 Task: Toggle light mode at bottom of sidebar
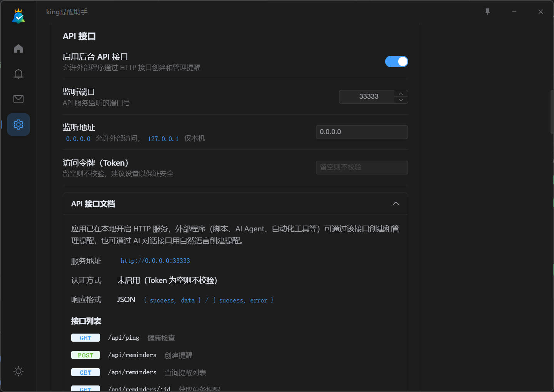click(18, 371)
